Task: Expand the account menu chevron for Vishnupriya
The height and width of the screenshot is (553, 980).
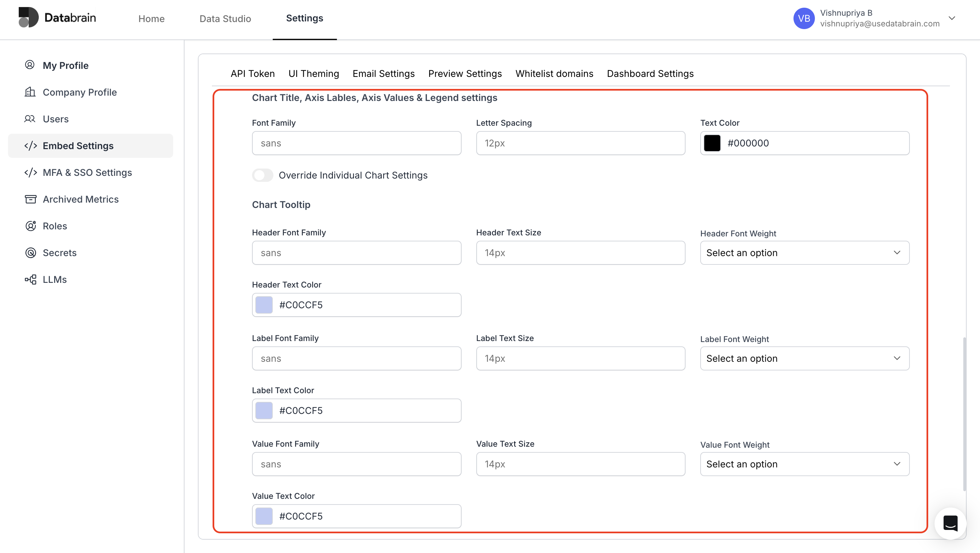Action: (x=952, y=18)
